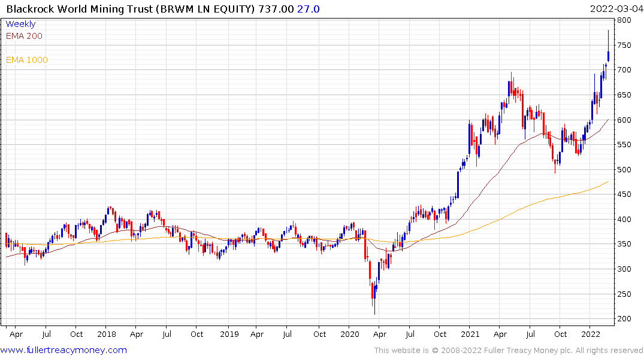Click the 800 price axis label
This screenshot has width=644, height=359.
click(624, 20)
